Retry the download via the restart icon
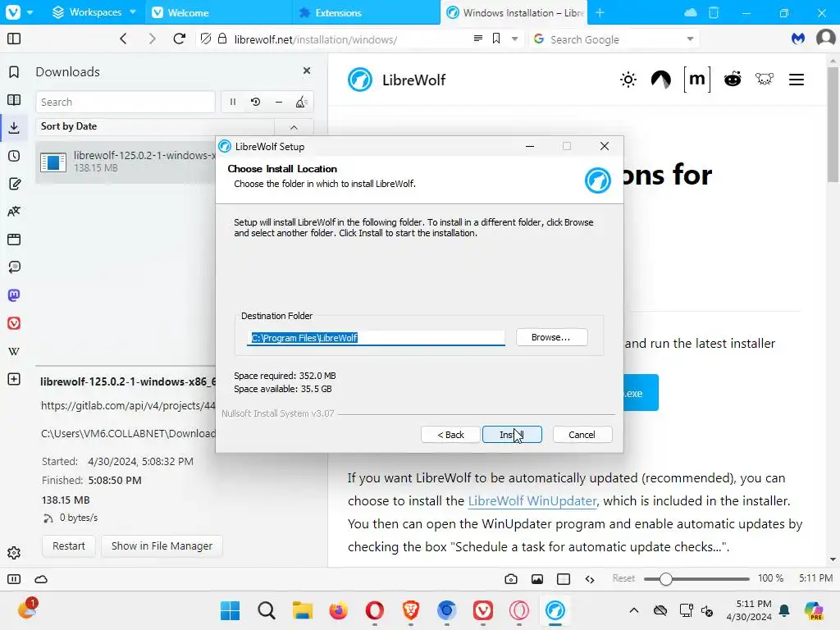The image size is (840, 630). coord(256,102)
